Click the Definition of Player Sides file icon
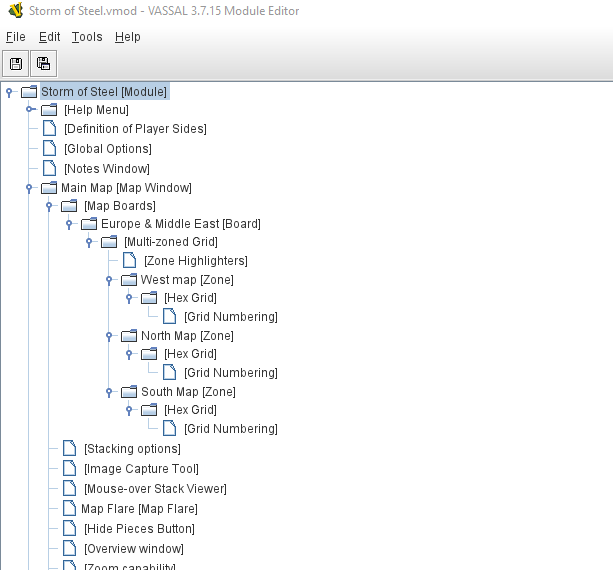Image resolution: width=613 pixels, height=570 pixels. pyautogui.click(x=49, y=128)
